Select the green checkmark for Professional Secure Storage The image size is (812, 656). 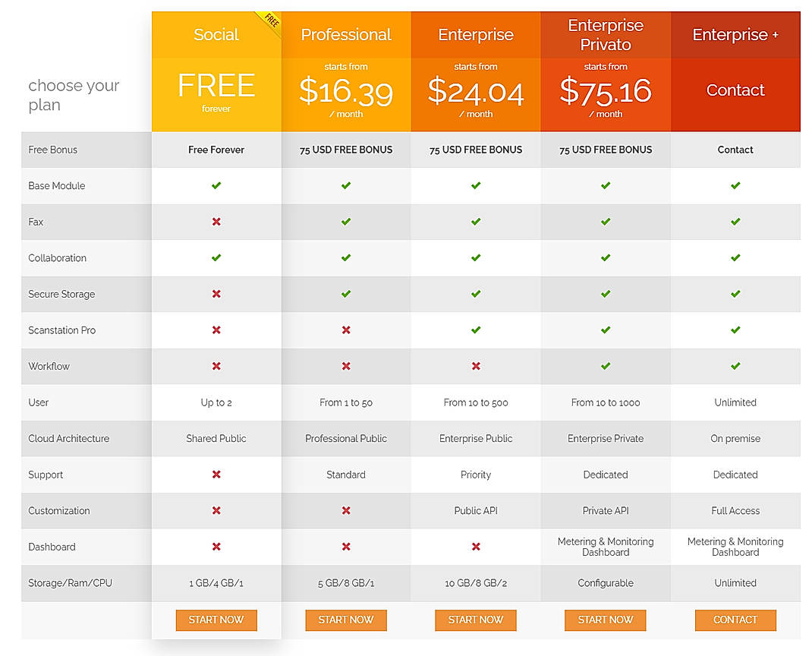(x=346, y=294)
